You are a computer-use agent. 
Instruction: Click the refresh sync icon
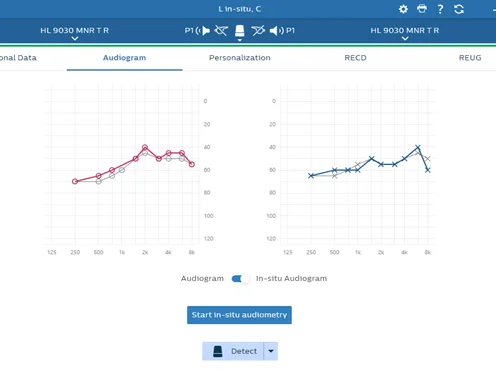[x=459, y=9]
